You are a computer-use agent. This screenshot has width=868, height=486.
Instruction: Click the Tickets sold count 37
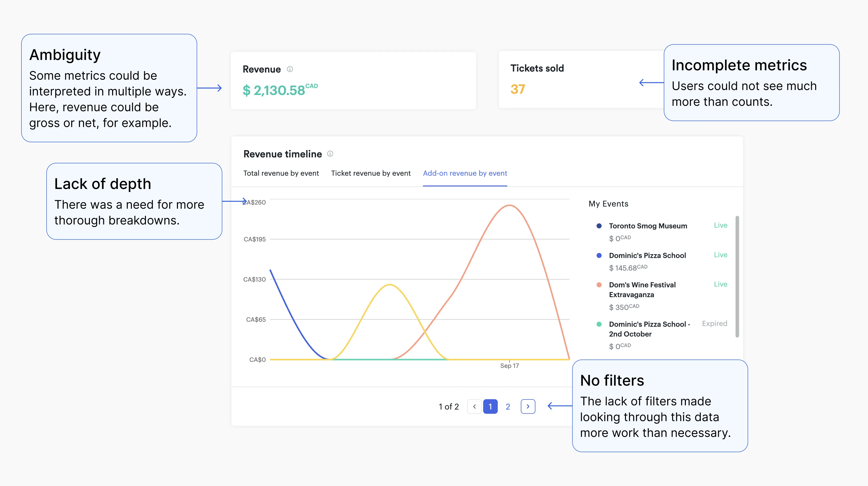point(518,89)
